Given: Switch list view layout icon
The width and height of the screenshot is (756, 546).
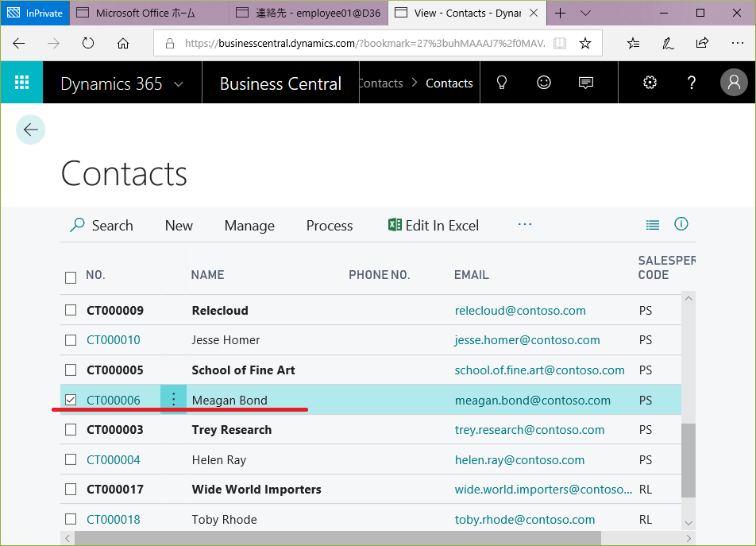Looking at the screenshot, I should pos(652,225).
